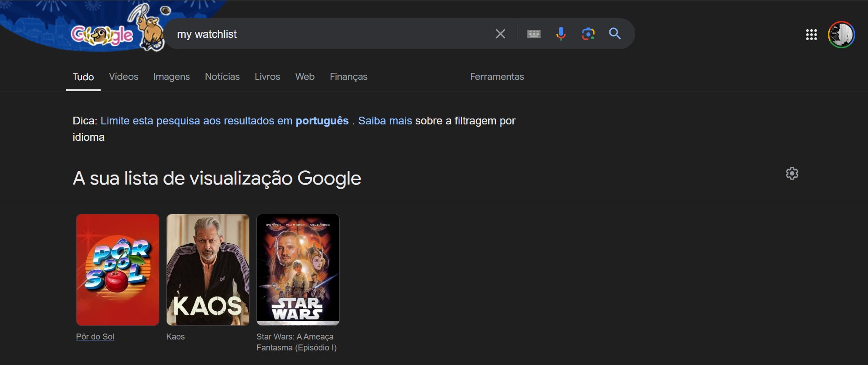Viewport: 868px width, 365px height.
Task: Click the 'Limite esta pesquisa' português link
Action: tap(224, 121)
